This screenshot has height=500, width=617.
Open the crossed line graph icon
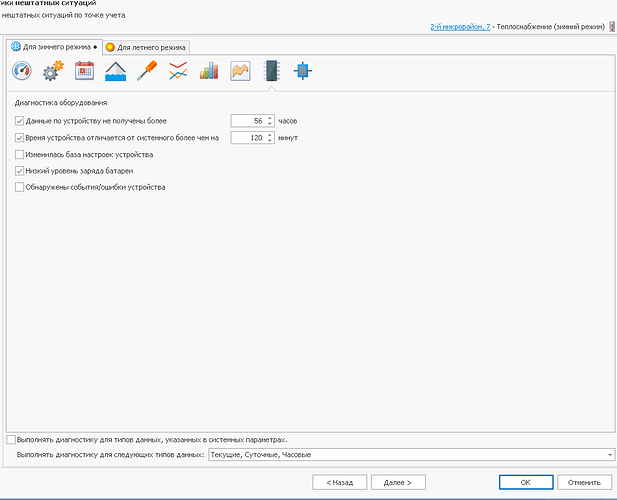177,71
